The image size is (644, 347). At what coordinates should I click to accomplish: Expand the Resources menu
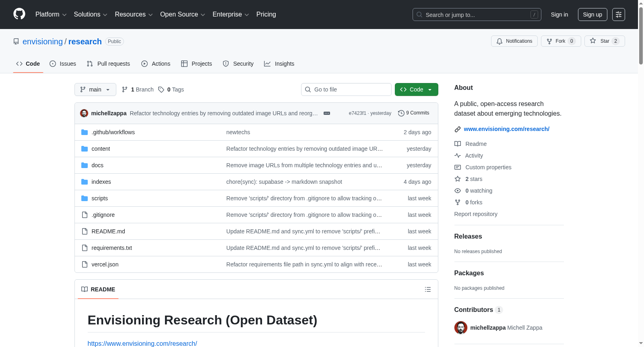point(134,15)
